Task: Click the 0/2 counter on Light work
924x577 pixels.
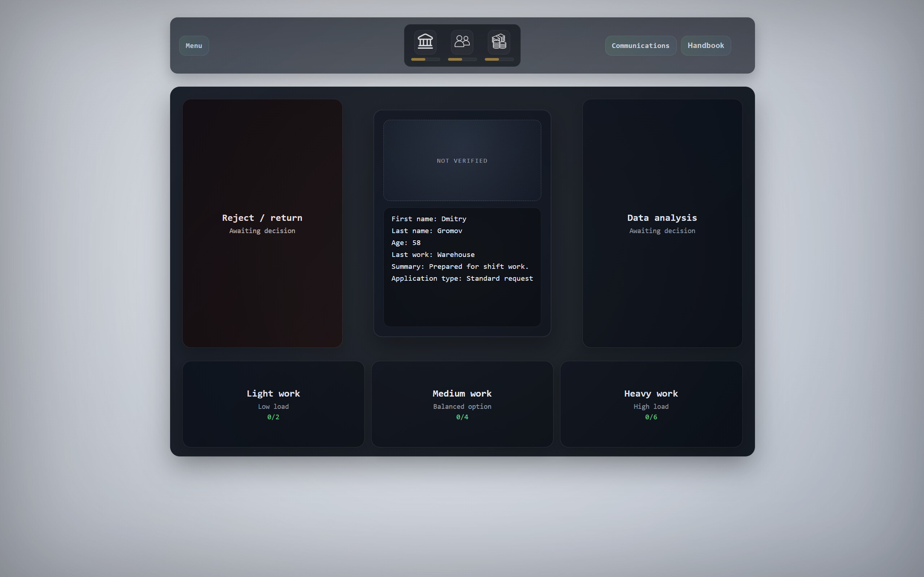Action: coord(273,417)
